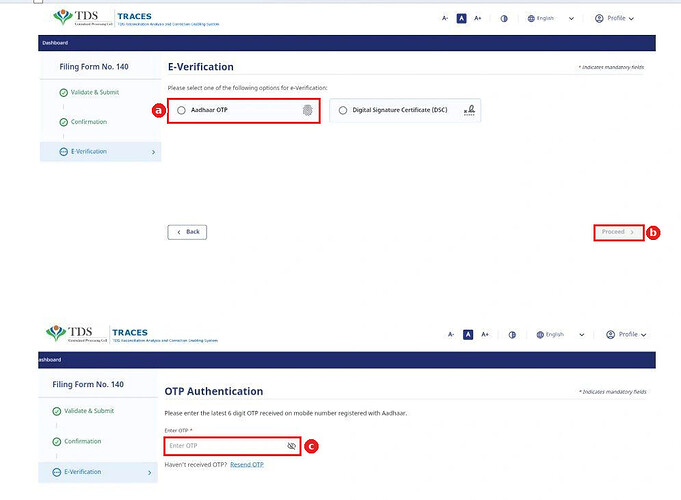Select Validate & Submit step in lower sidebar
This screenshot has width=681, height=500.
tap(89, 411)
